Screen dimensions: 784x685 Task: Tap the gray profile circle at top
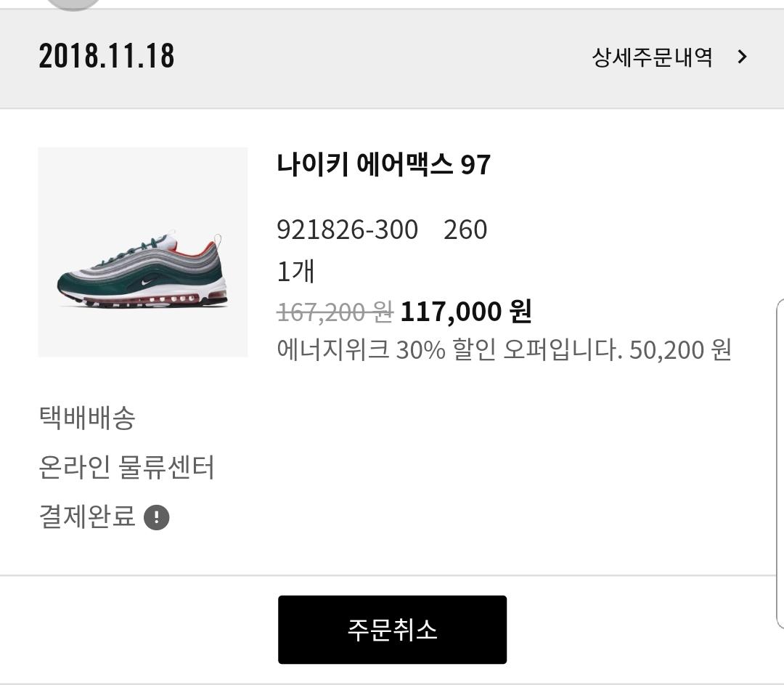click(x=73, y=4)
